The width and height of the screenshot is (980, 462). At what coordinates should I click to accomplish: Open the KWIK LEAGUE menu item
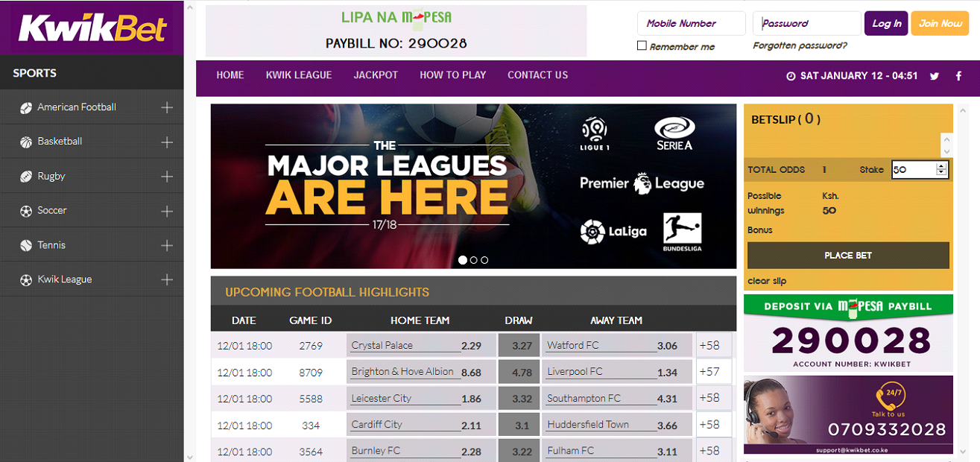[x=299, y=75]
